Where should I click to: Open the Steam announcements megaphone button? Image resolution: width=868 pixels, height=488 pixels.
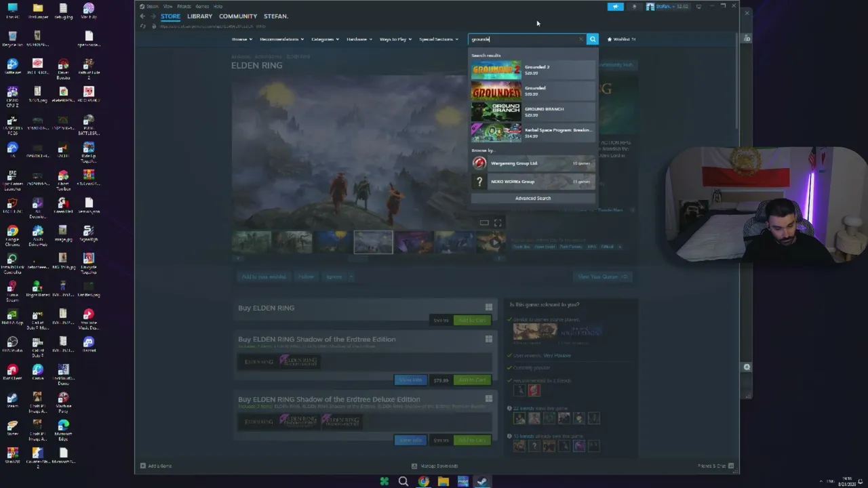tap(616, 7)
